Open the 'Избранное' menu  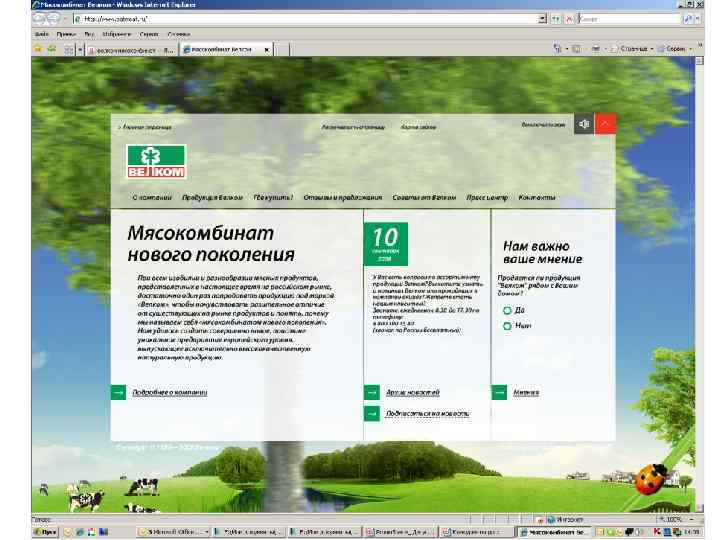click(116, 34)
